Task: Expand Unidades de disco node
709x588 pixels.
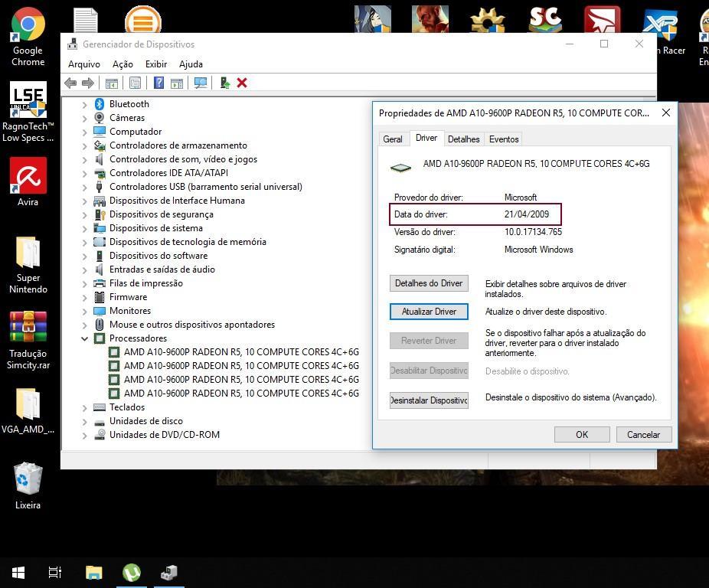Action: point(84,422)
